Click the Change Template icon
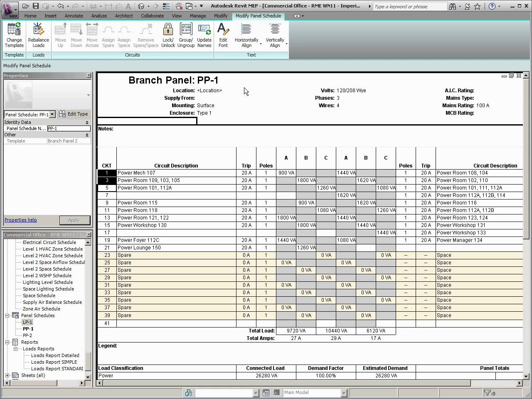Image resolution: width=532 pixels, height=399 pixels. coord(14,30)
